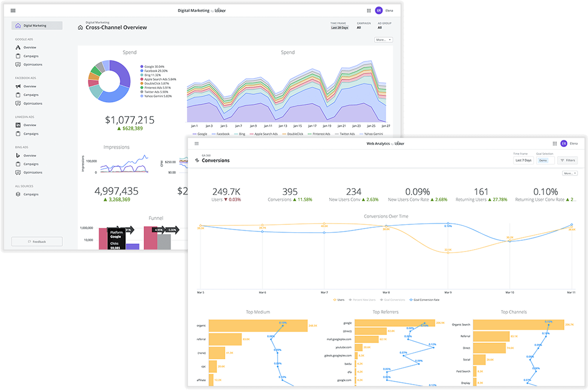Click the Feedback button
This screenshot has width=588, height=390.
37,242
